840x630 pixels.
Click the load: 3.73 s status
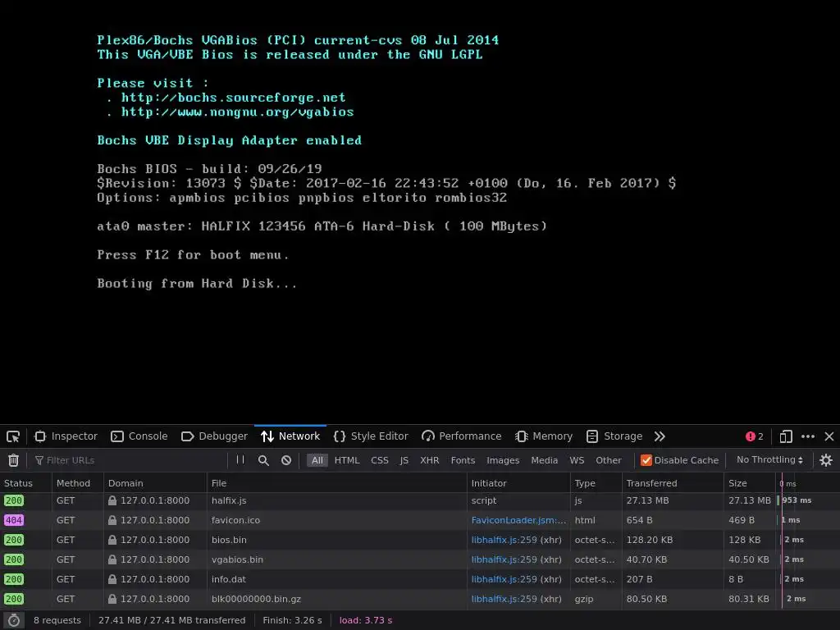click(366, 620)
